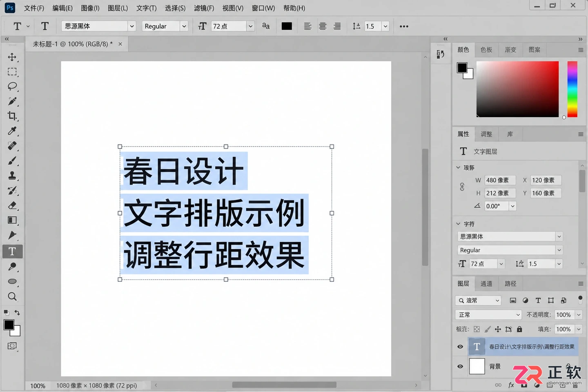Select the Zoom tool
Image resolution: width=588 pixels, height=392 pixels.
[12, 296]
